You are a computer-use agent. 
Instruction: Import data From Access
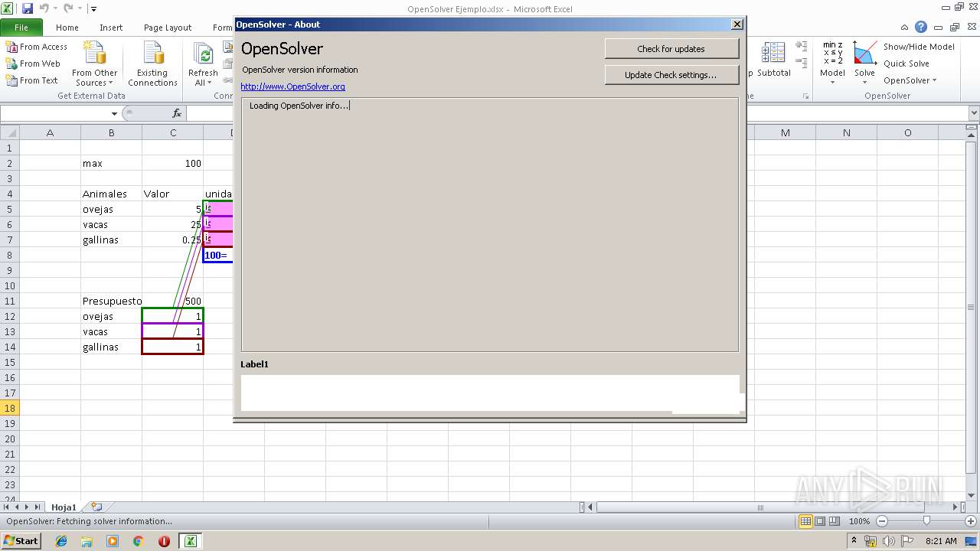tap(37, 47)
